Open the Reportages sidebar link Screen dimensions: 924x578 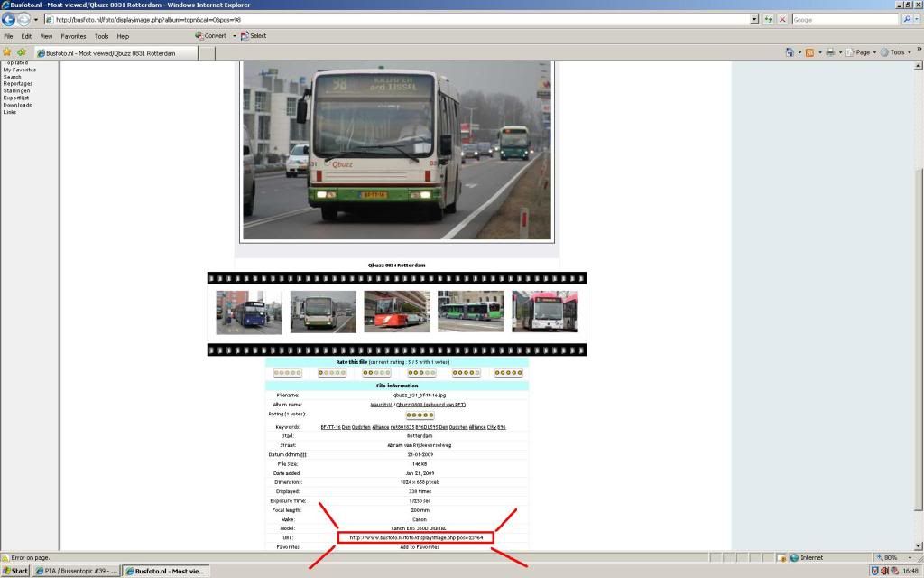pos(18,84)
